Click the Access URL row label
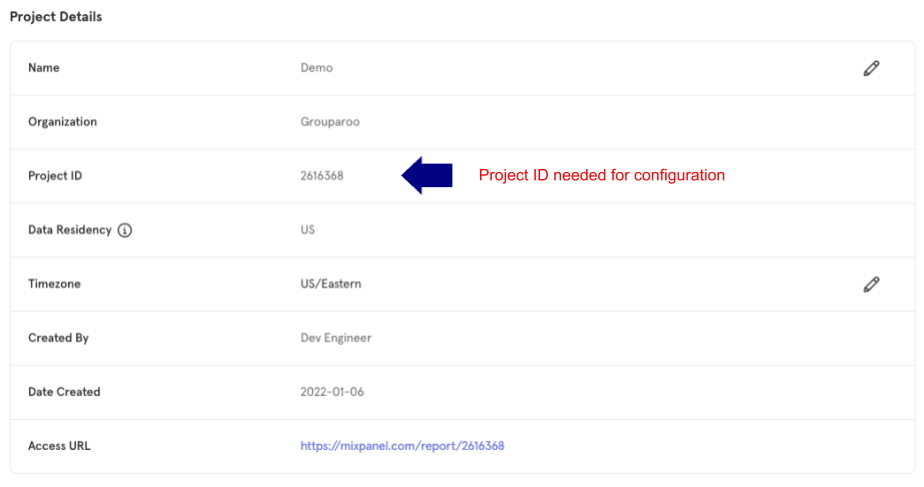Viewport: 924px width, 487px height. (59, 446)
